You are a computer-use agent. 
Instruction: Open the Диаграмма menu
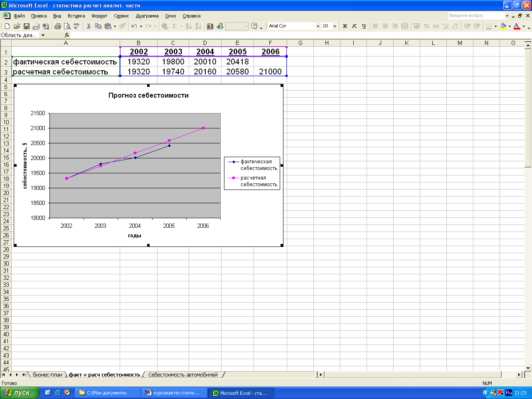[x=147, y=16]
